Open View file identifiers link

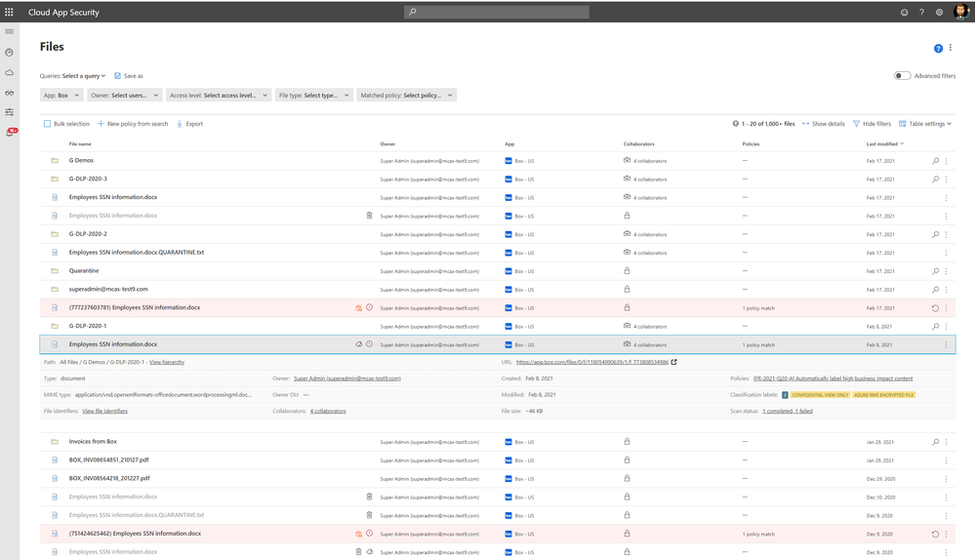(105, 411)
